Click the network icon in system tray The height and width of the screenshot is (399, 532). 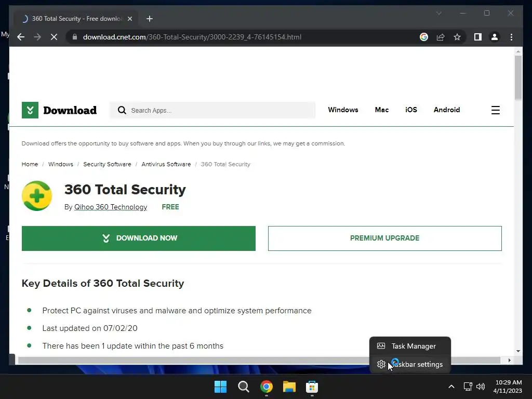[x=468, y=387]
